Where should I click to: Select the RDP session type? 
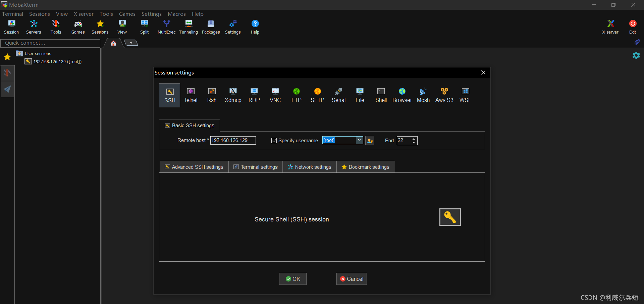pos(254,95)
